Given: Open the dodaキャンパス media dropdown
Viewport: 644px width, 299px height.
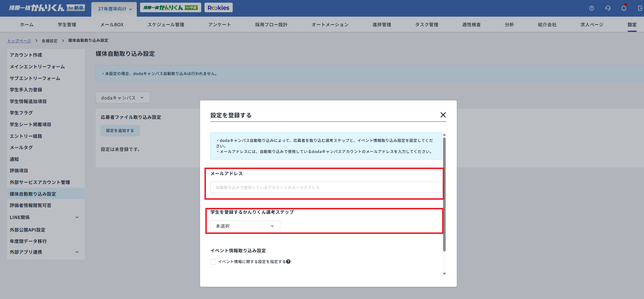Looking at the screenshot, I should [x=123, y=98].
